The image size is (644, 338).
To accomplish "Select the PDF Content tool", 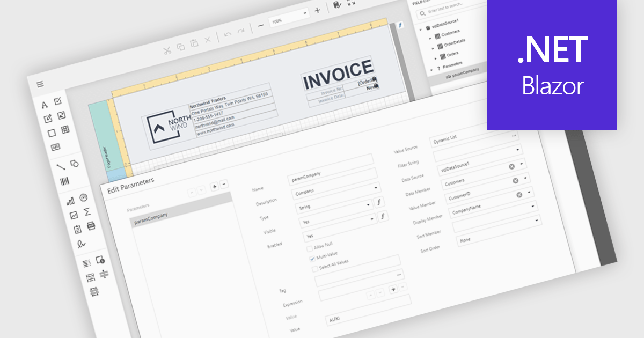I will coord(91,226).
